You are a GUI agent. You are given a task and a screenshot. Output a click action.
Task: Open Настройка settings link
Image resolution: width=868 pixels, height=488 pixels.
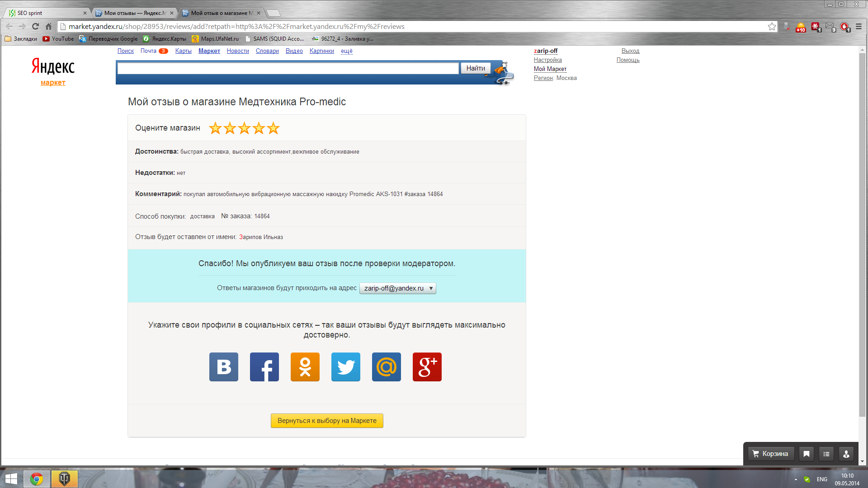(x=548, y=60)
